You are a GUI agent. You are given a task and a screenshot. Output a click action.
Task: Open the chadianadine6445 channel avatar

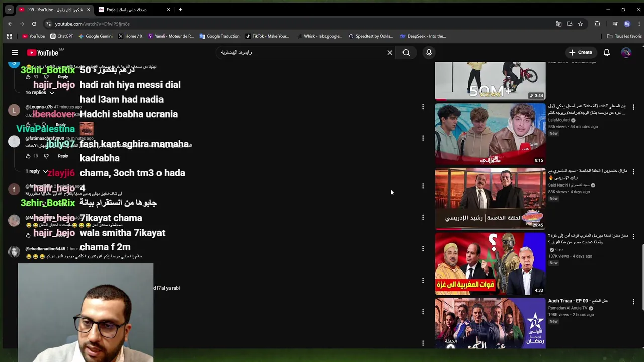[14, 252]
